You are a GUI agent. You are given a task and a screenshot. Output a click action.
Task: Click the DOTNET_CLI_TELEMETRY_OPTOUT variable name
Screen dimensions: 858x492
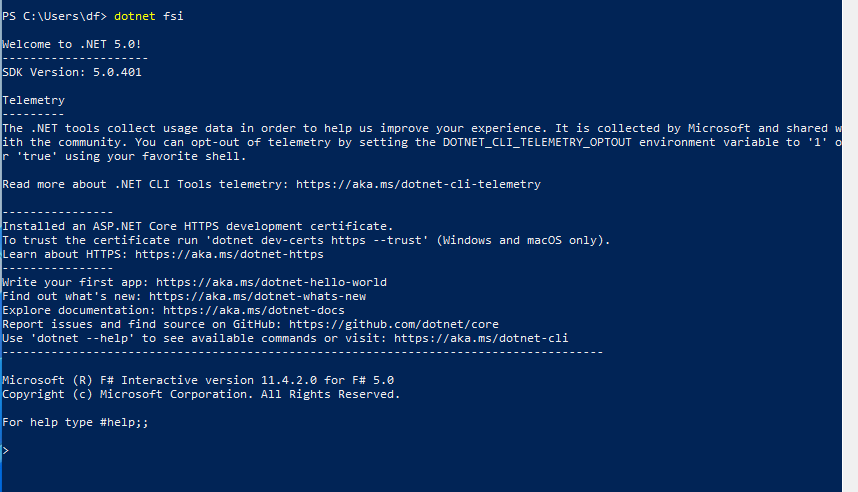[x=537, y=142]
